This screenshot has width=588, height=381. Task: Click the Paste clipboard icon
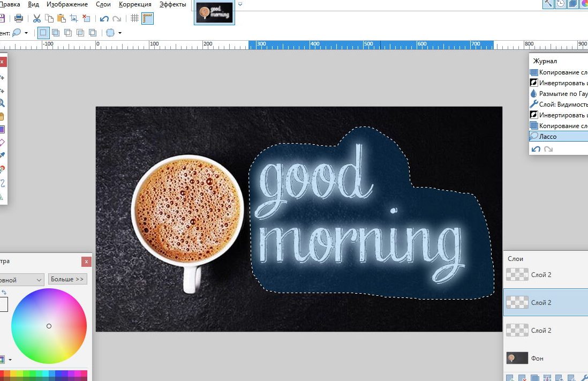click(x=61, y=18)
